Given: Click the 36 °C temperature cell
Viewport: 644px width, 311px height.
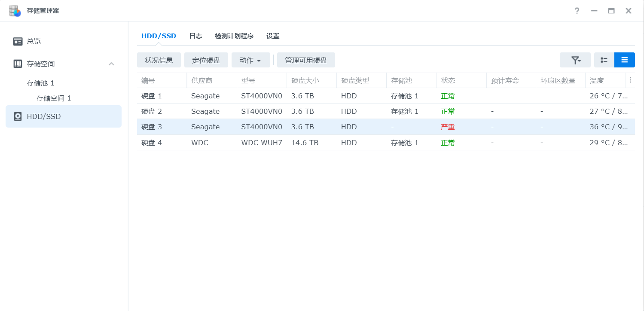Looking at the screenshot, I should point(609,127).
